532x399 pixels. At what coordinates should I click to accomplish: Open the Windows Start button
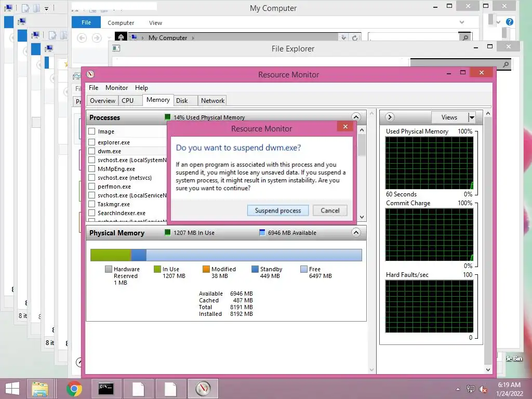coord(12,389)
